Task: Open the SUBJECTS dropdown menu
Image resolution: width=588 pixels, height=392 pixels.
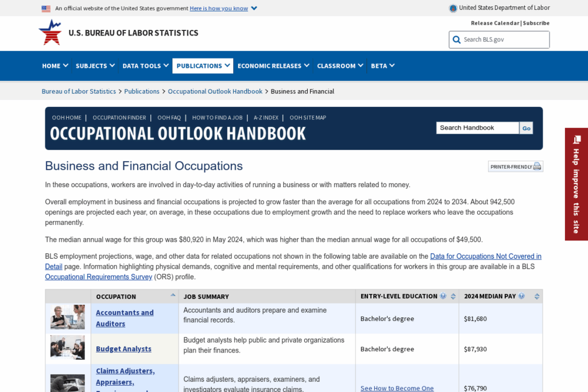Action: click(x=95, y=65)
